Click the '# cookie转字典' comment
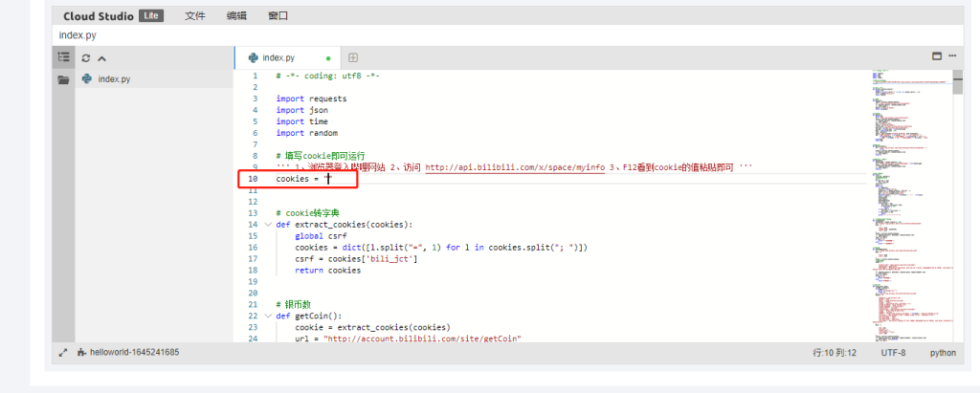Image resolution: width=980 pixels, height=393 pixels. [307, 213]
